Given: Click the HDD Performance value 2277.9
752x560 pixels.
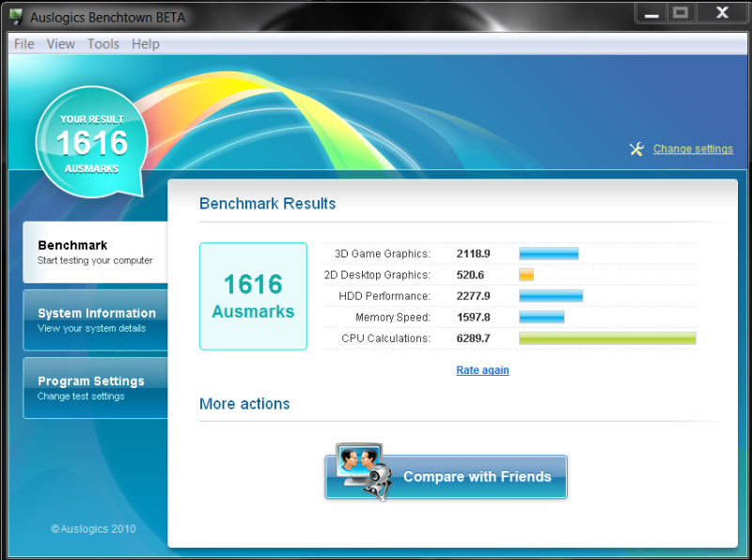Looking at the screenshot, I should [x=473, y=296].
